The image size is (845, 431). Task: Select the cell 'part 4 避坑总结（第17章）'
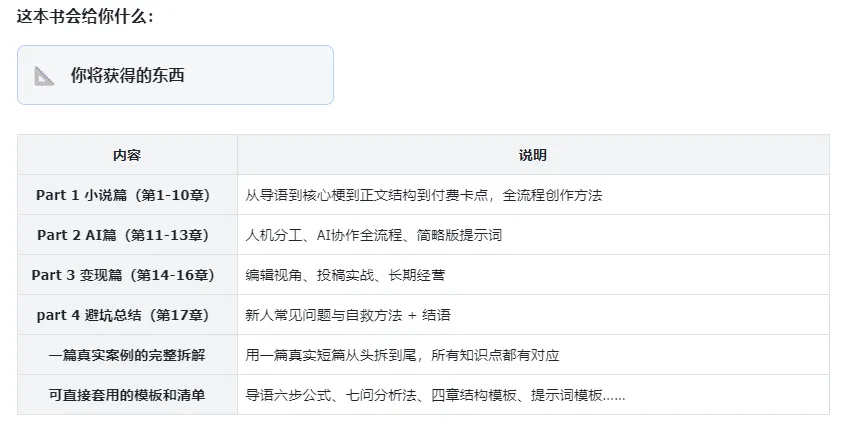127,315
